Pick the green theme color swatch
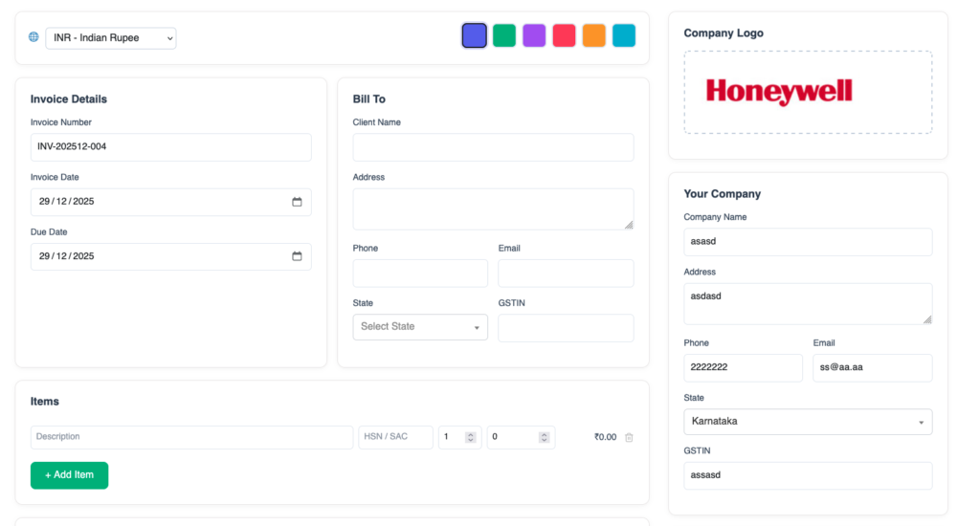Image resolution: width=980 pixels, height=526 pixels. point(504,35)
